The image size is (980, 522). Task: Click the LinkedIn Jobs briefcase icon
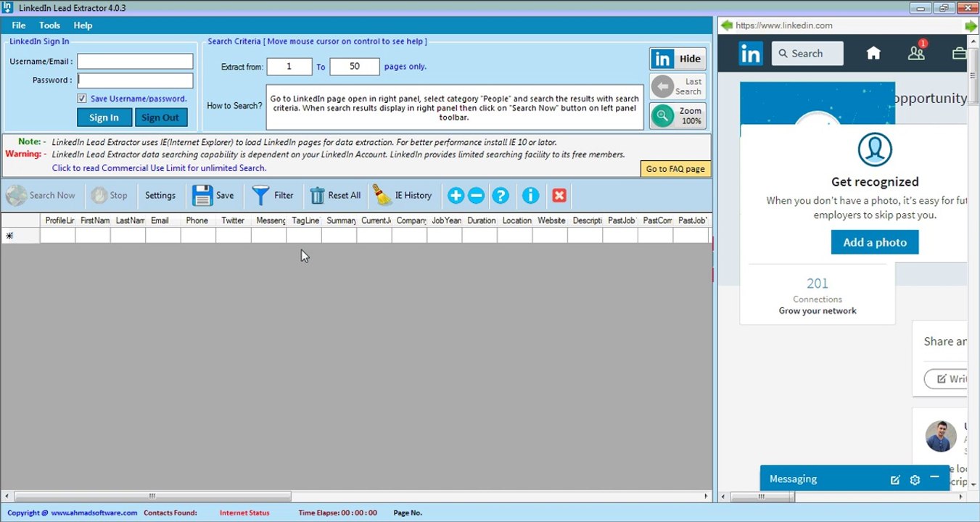coord(959,53)
